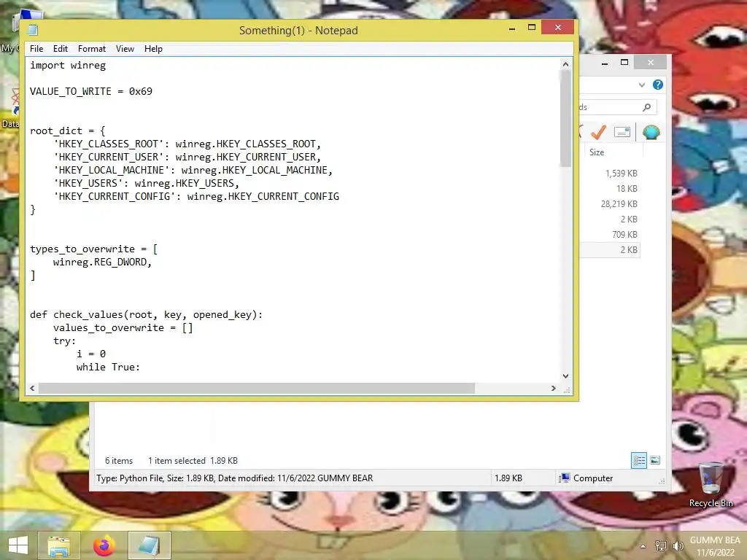Image resolution: width=747 pixels, height=560 pixels.
Task: Click '1 item selected 1.89 KB' status text
Action: tap(193, 461)
